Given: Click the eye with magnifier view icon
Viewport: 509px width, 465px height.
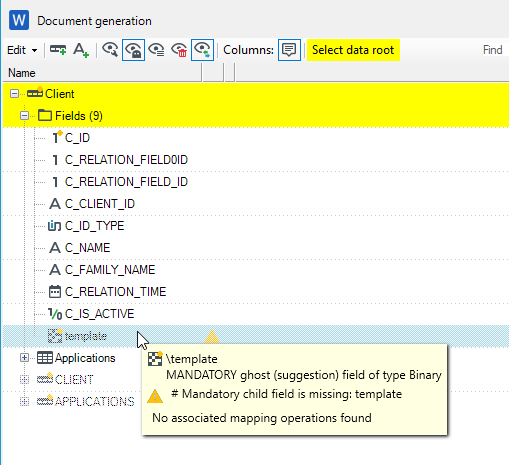Looking at the screenshot, I should (x=110, y=50).
